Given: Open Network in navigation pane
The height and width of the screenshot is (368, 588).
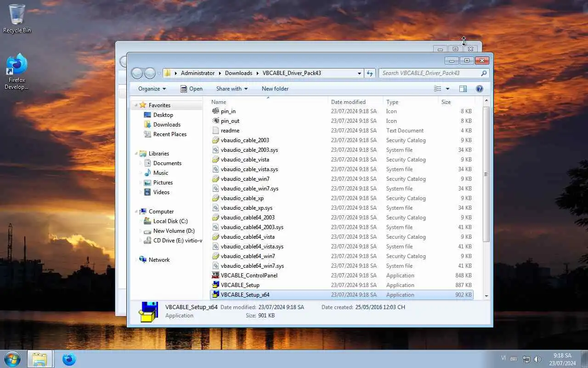Looking at the screenshot, I should pos(159,260).
